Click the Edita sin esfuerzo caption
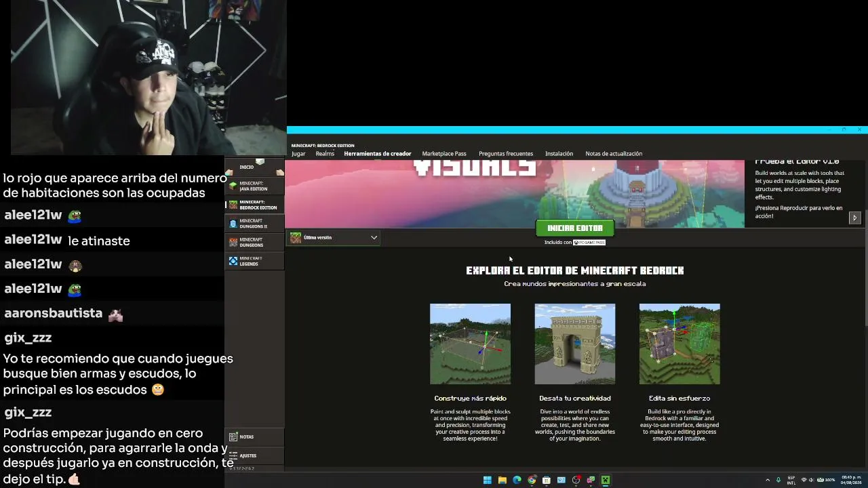868x488 pixels. click(679, 399)
